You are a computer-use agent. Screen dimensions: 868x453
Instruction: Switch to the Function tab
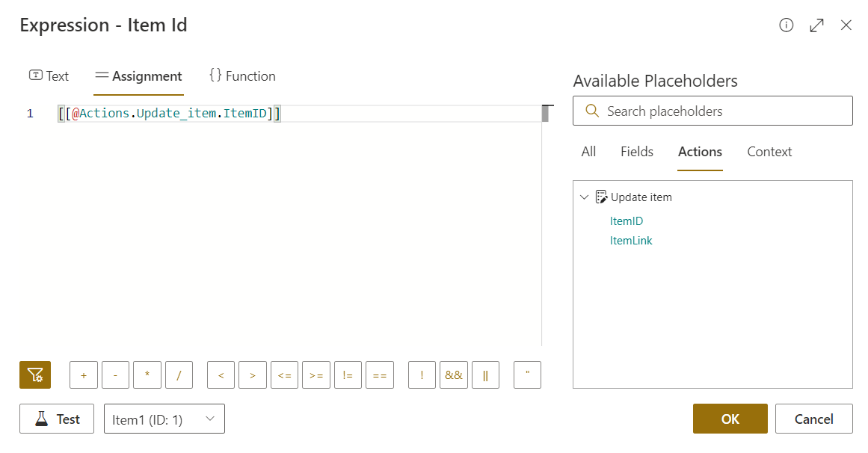coord(242,76)
